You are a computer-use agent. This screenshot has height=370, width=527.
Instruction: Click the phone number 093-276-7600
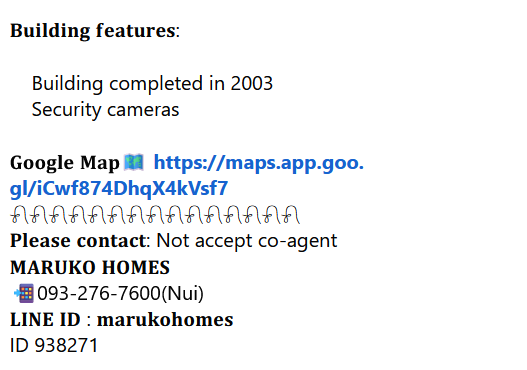[x=99, y=293]
